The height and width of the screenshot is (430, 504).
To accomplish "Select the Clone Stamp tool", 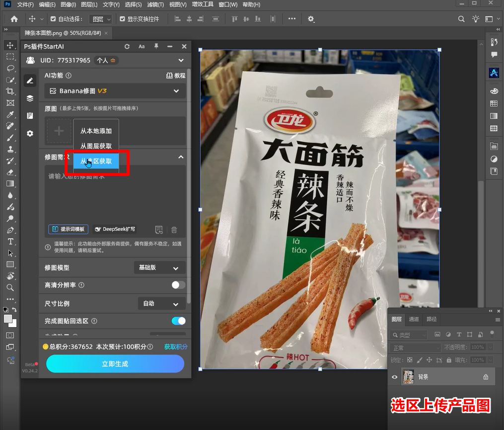I will click(10, 149).
